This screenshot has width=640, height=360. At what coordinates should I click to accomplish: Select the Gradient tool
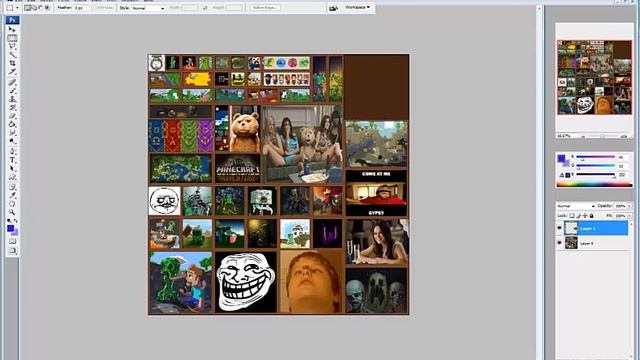[12, 124]
